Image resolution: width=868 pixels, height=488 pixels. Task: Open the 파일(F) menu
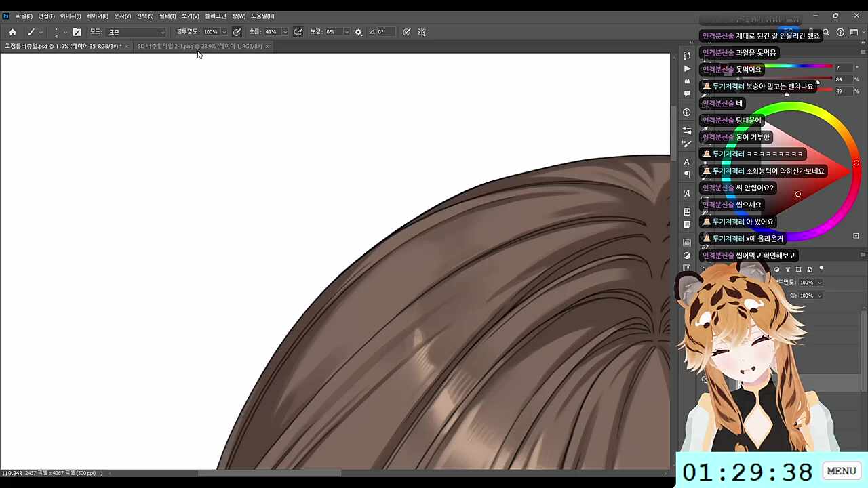(24, 16)
